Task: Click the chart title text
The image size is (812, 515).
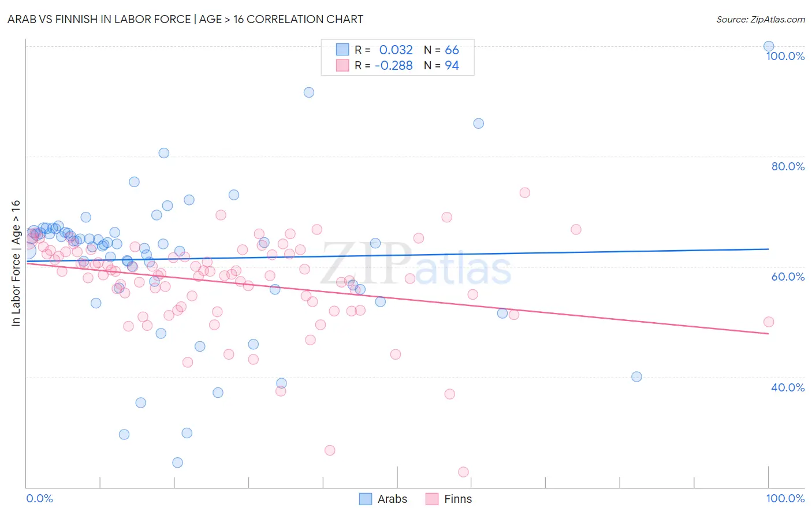Action: pos(185,19)
